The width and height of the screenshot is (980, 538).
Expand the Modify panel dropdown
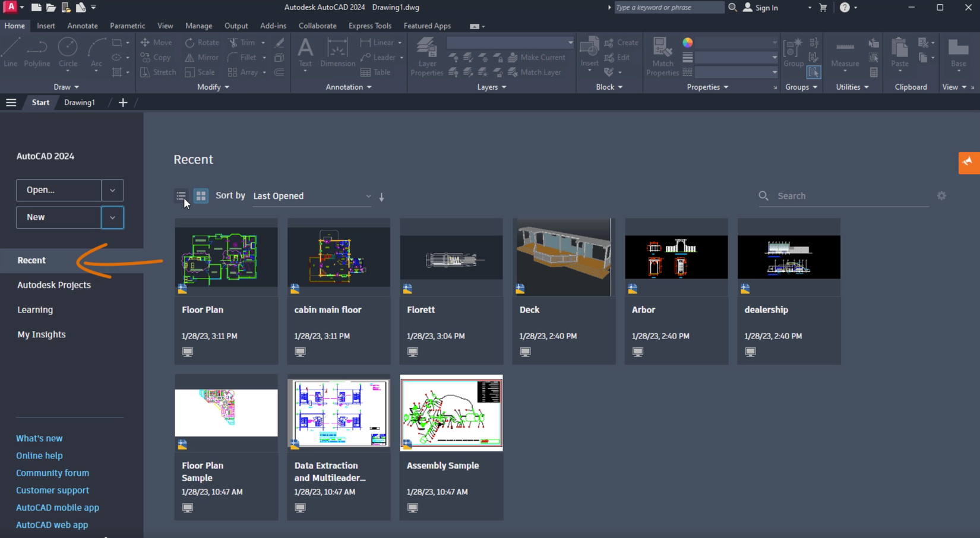(x=213, y=87)
